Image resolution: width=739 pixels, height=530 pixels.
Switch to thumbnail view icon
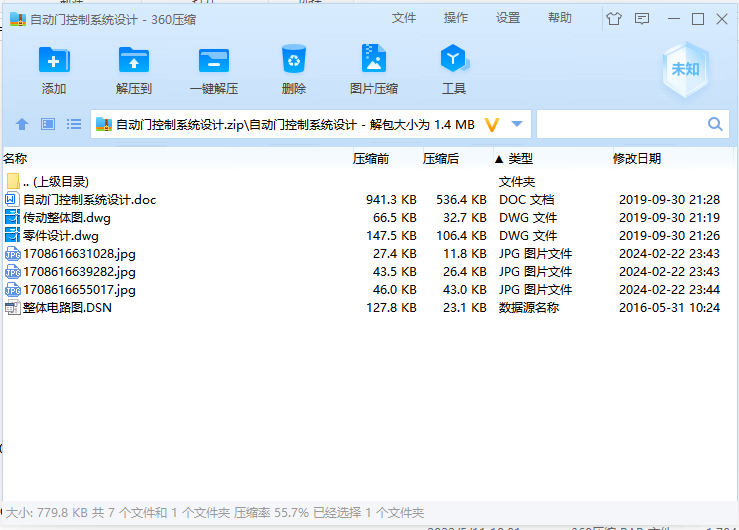(48, 124)
